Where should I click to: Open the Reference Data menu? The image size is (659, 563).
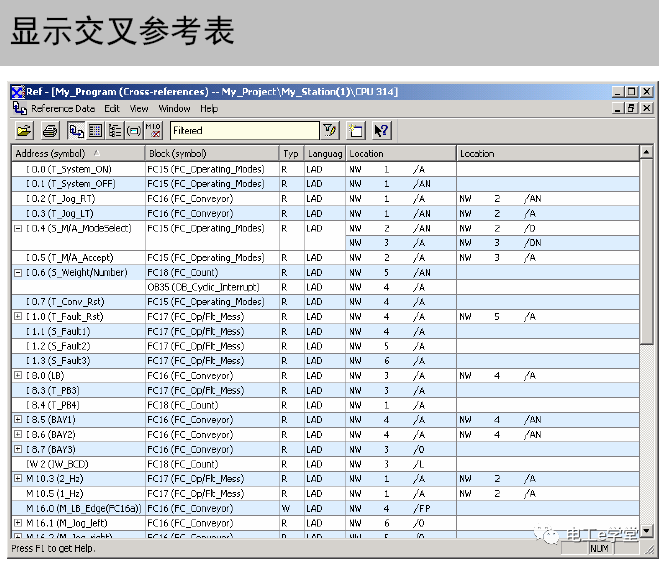pos(63,109)
